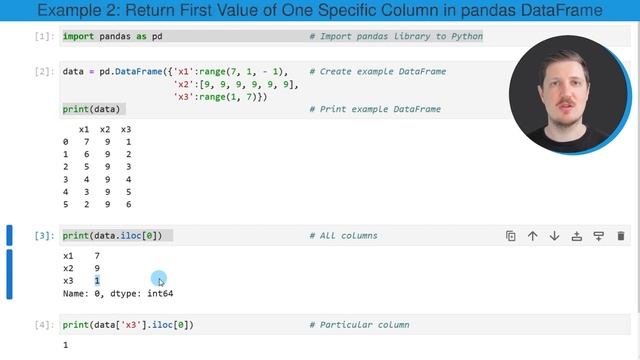
Task: Select the [1]: cell prompt
Action: 44,37
